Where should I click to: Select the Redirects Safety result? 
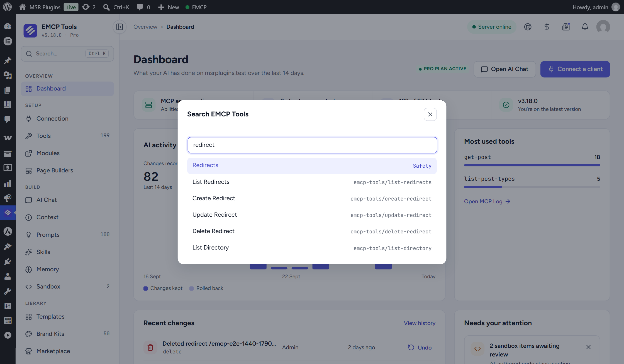(x=312, y=166)
